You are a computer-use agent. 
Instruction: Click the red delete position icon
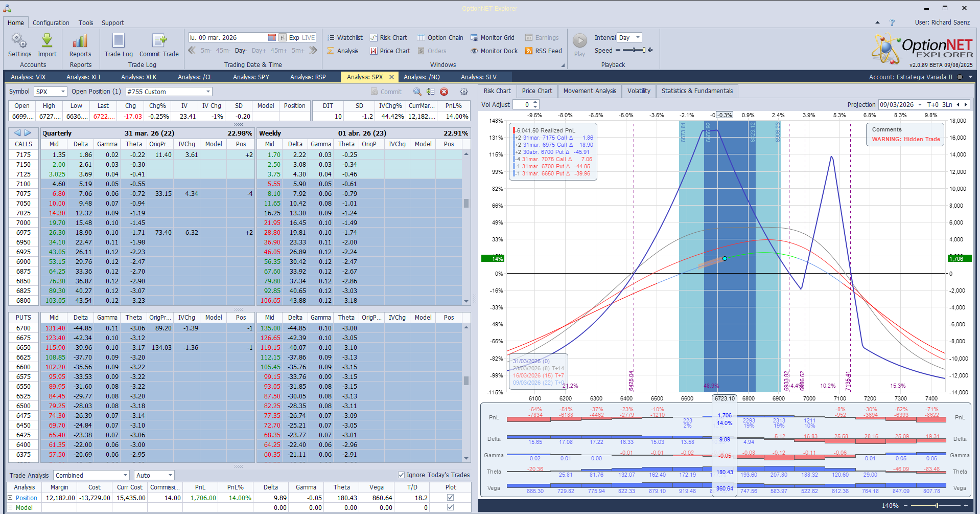(444, 92)
